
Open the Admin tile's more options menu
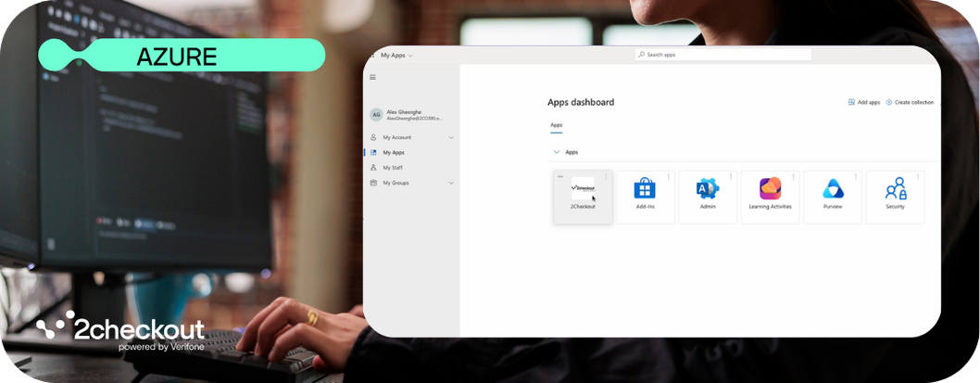coord(731,177)
